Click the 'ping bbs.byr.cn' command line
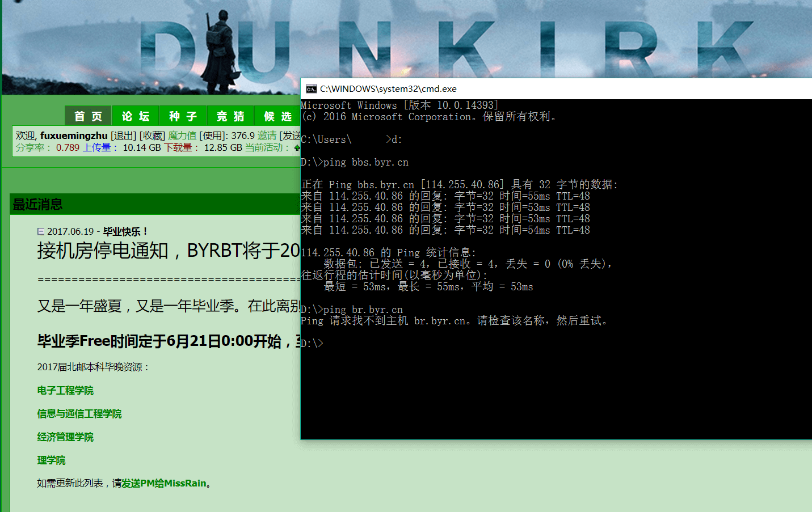812x512 pixels. [355, 162]
